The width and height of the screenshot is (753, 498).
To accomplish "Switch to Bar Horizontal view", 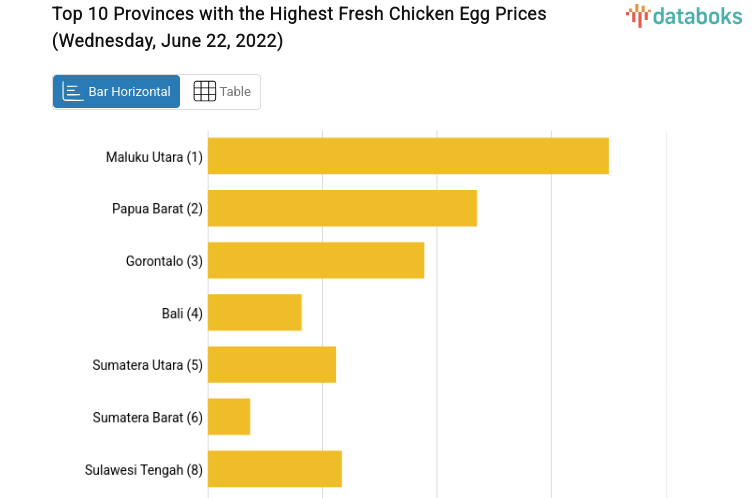I will pos(117,92).
